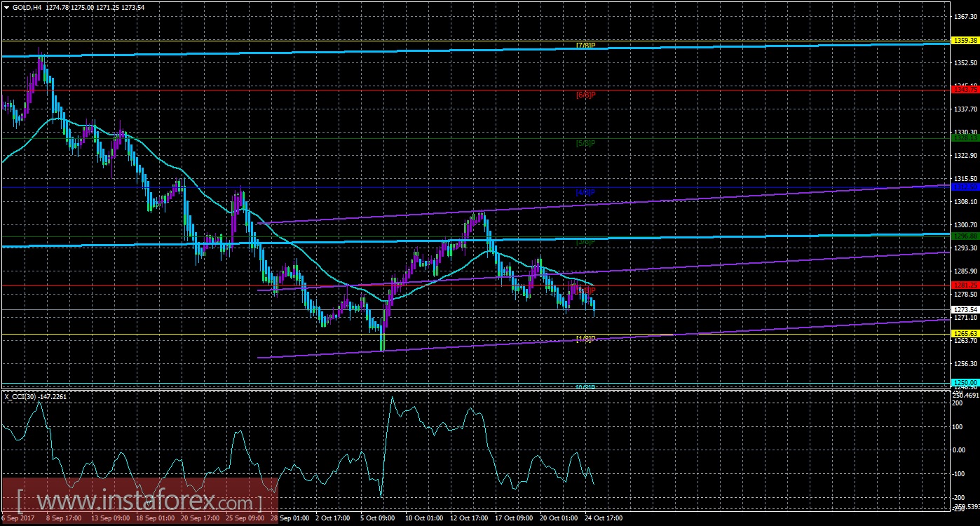Select the yellow 1265.63 price tag
980x526 pixels.
[x=965, y=334]
